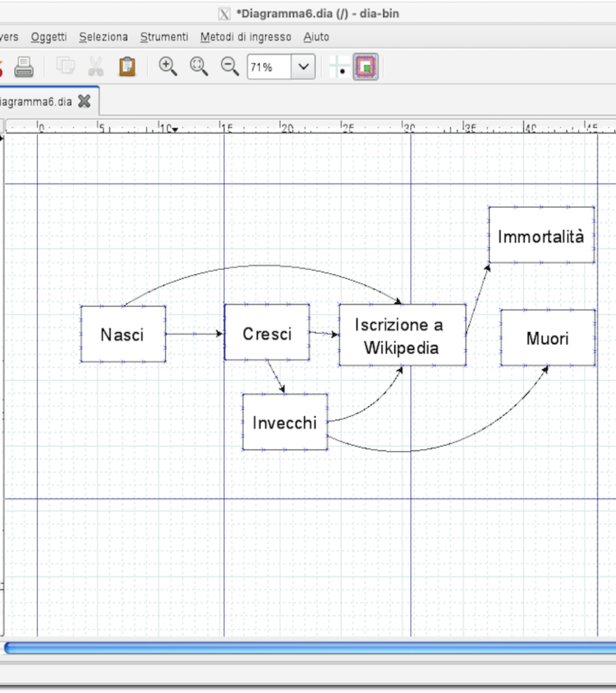Viewport: 616px width, 693px height.
Task: Click the arrow from Nasci to Cresci
Action: click(x=194, y=333)
